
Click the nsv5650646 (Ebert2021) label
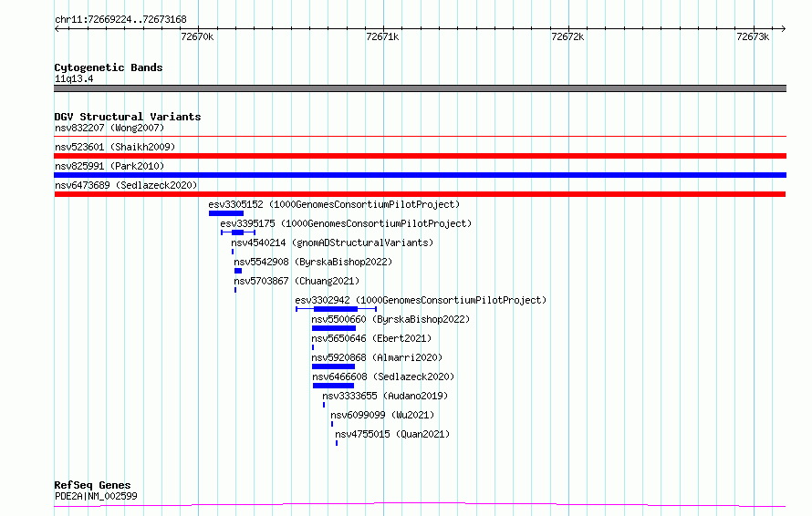(371, 338)
